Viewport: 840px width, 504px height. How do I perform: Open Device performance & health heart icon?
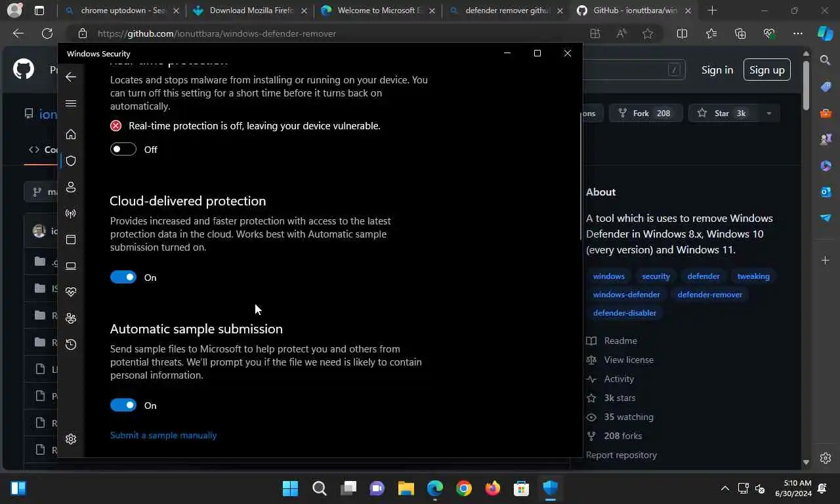71,292
